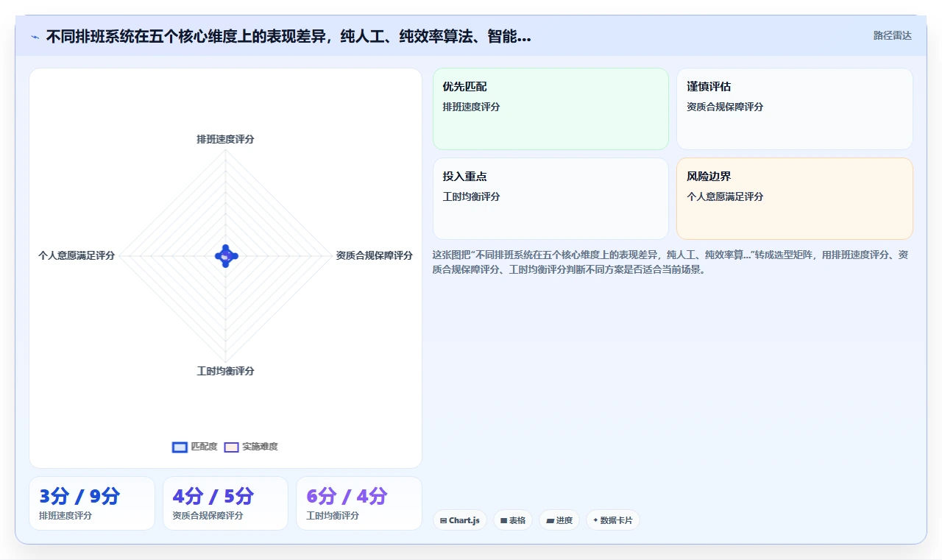Click the 表格 tag icon
Image resolution: width=942 pixels, height=560 pixels.
(x=503, y=520)
